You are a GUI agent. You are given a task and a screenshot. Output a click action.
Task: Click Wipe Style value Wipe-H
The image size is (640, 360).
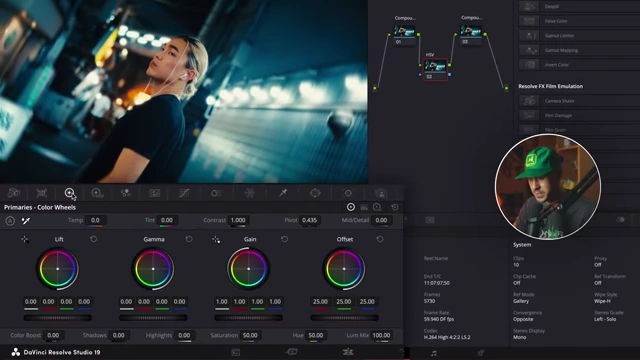click(x=602, y=301)
